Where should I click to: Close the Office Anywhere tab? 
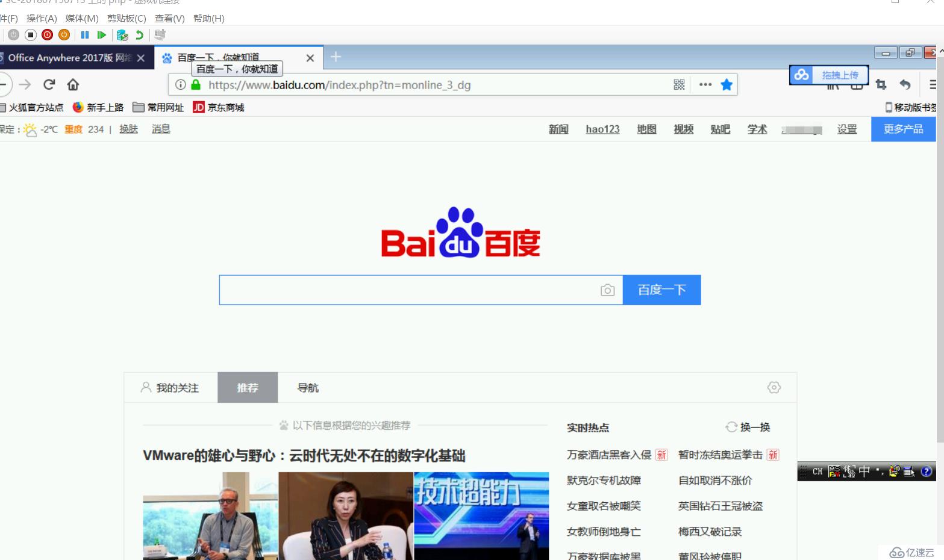click(140, 58)
